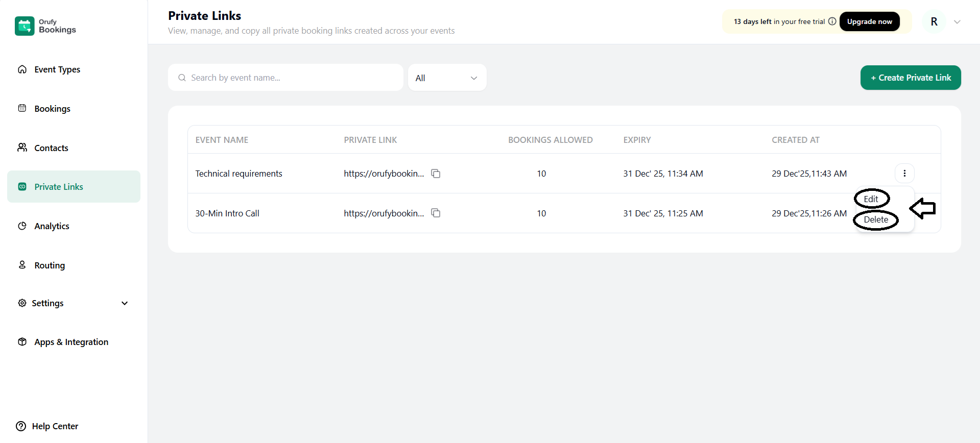
Task: Open the All filter dropdown
Action: click(x=447, y=78)
